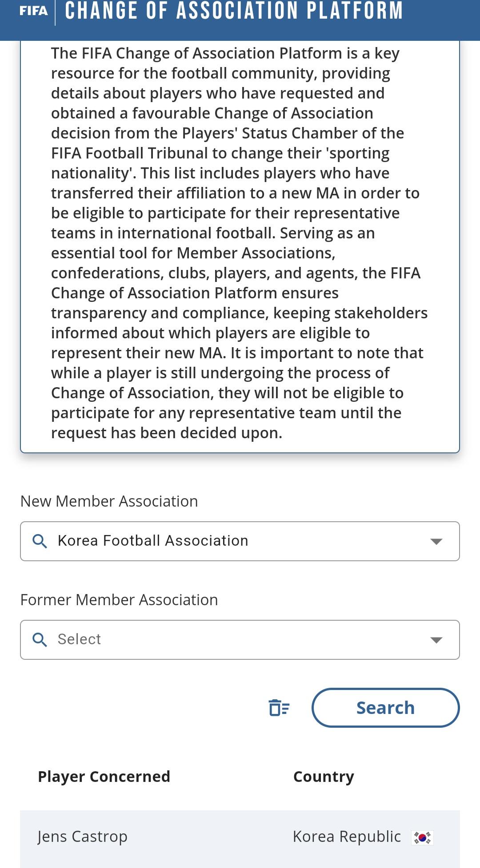Click the Player Concerned column header
Image resolution: width=480 pixels, height=868 pixels.
click(104, 777)
